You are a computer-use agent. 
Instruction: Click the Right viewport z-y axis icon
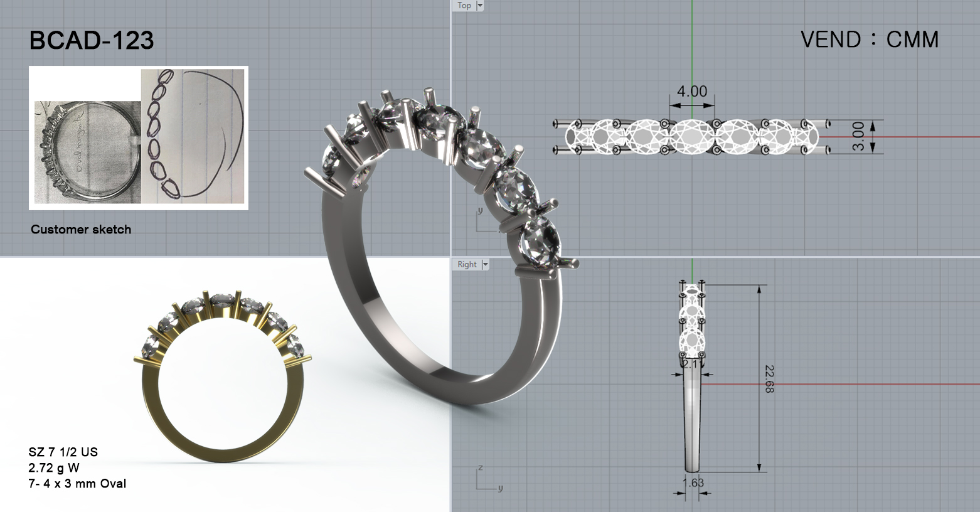489,478
